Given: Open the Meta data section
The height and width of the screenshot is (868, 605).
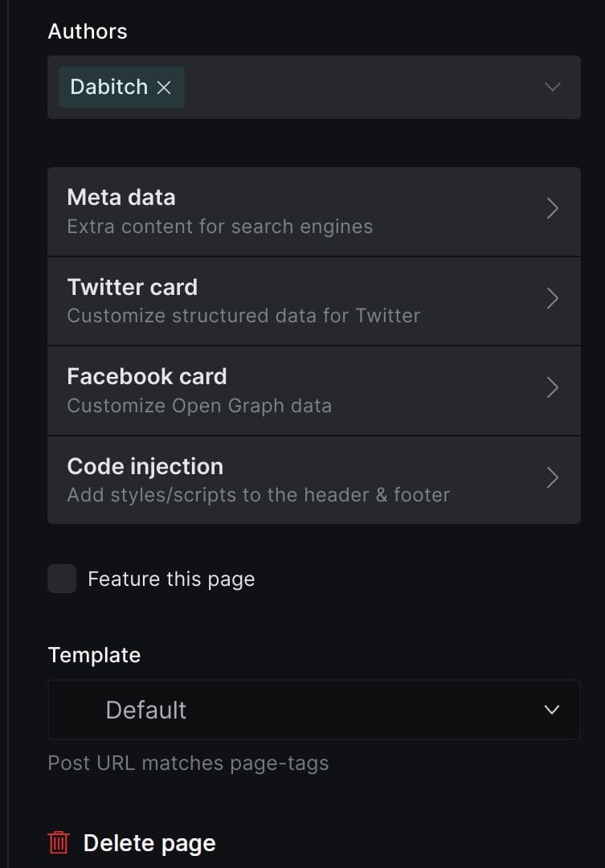Looking at the screenshot, I should [x=314, y=211].
